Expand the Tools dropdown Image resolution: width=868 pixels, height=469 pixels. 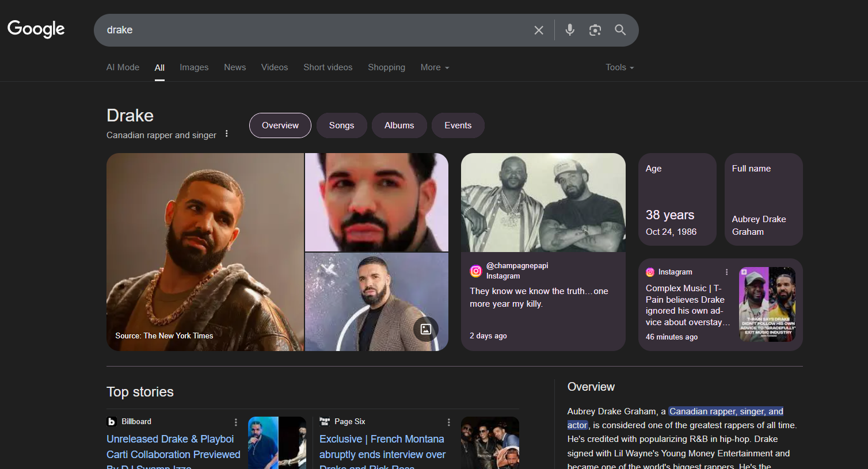pos(619,67)
